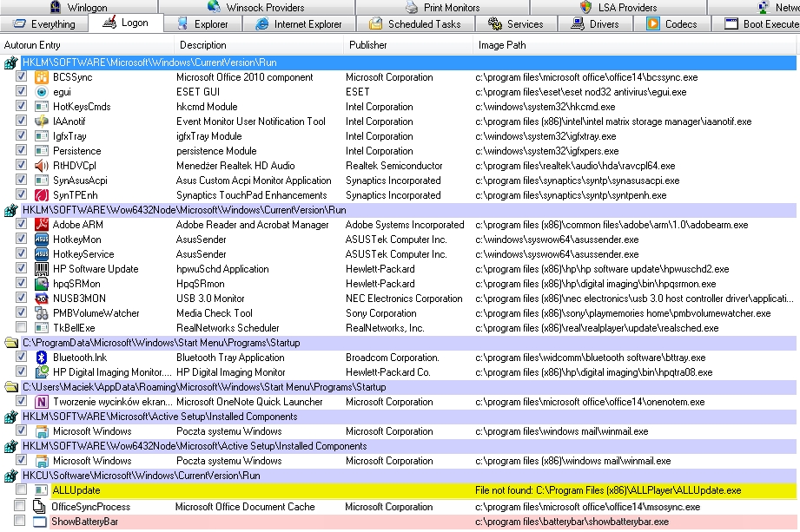Click the OfficeSyncProcess document icon
Viewport: 800px width, 532px height.
39,507
